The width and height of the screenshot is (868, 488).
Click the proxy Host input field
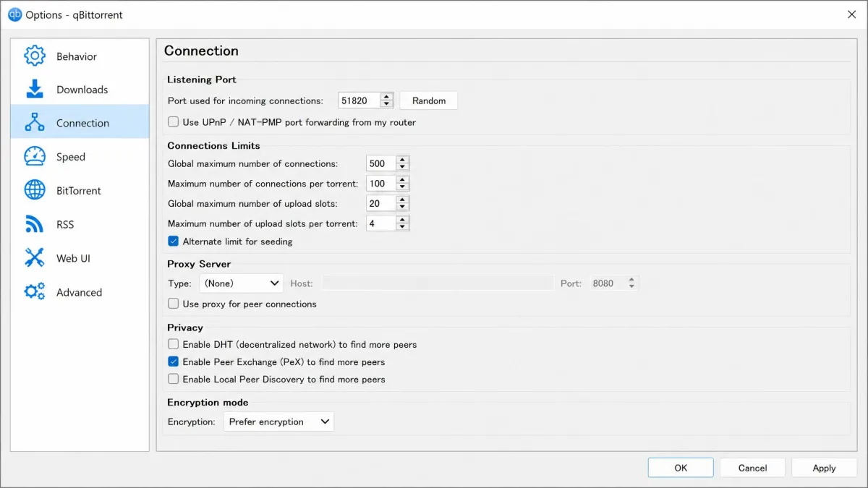438,283
